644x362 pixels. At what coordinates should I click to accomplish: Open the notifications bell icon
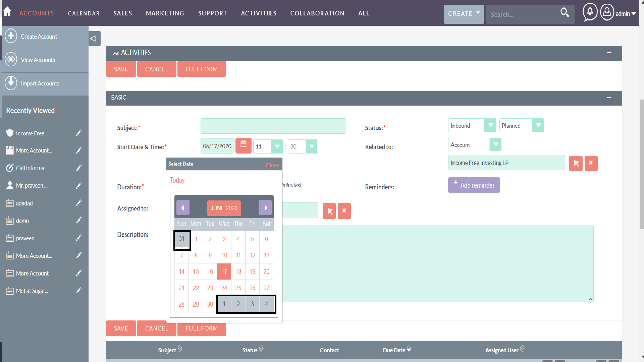point(590,12)
